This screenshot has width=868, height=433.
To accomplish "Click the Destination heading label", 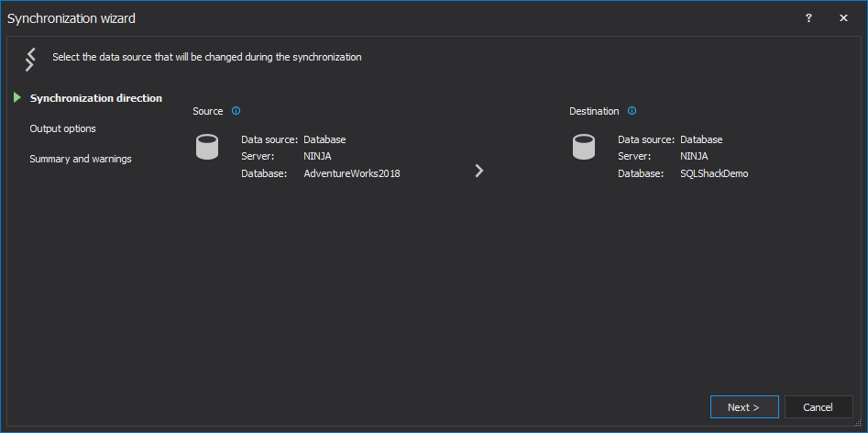I will coord(594,111).
